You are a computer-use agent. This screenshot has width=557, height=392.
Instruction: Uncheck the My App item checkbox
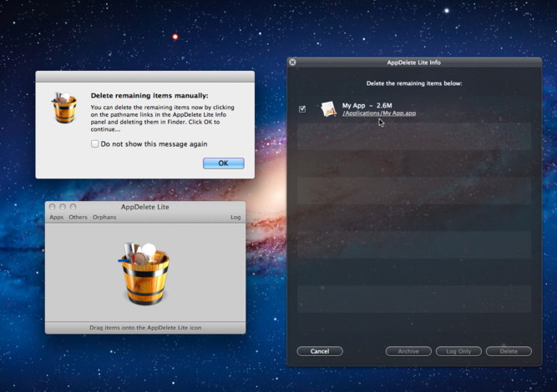[x=302, y=109]
